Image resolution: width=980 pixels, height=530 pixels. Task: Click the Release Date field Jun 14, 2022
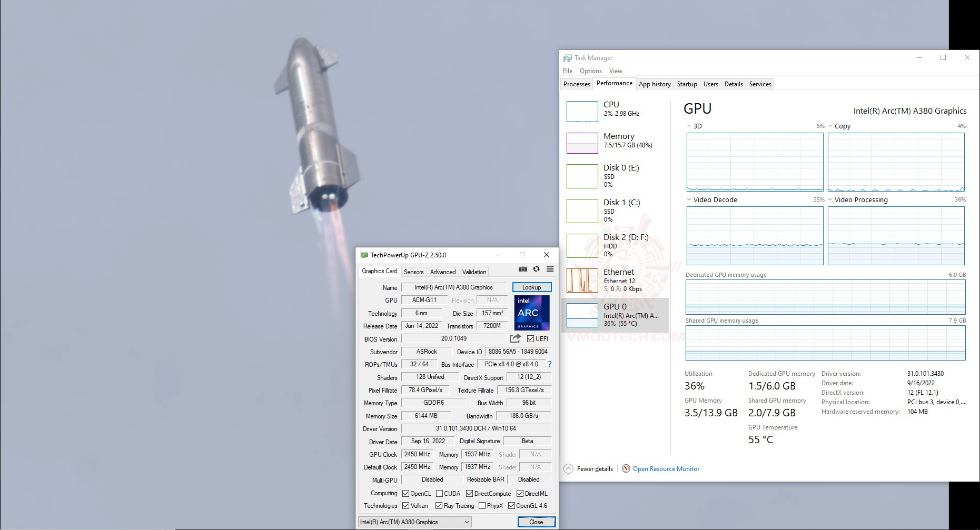point(422,326)
